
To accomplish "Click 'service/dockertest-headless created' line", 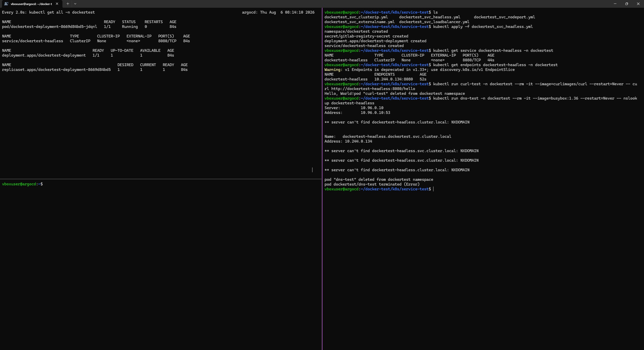I will (364, 46).
